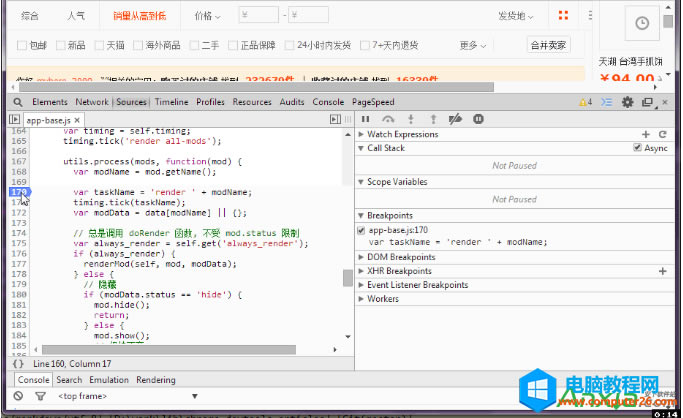
Task: Click the Step over function icon
Action: 388,119
